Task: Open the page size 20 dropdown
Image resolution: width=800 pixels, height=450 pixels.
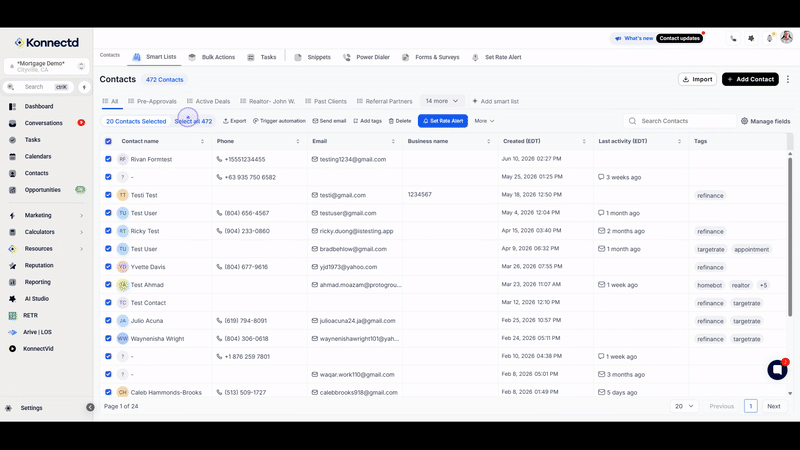Action: tap(684, 406)
